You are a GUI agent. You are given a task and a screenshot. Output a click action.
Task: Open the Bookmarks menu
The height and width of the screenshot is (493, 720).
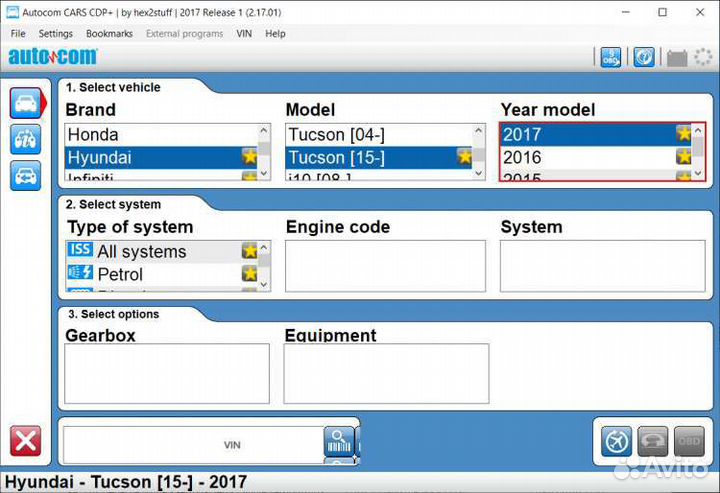coord(109,34)
